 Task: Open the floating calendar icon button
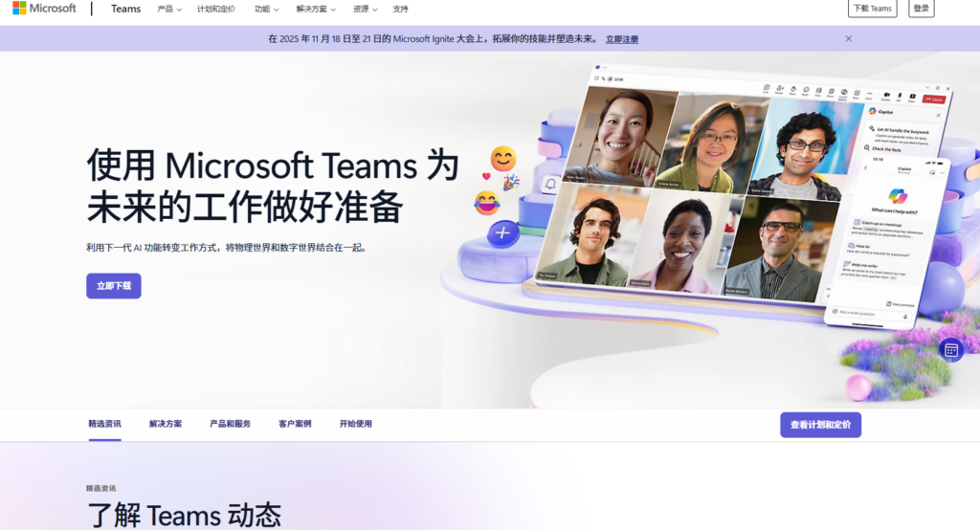[950, 350]
